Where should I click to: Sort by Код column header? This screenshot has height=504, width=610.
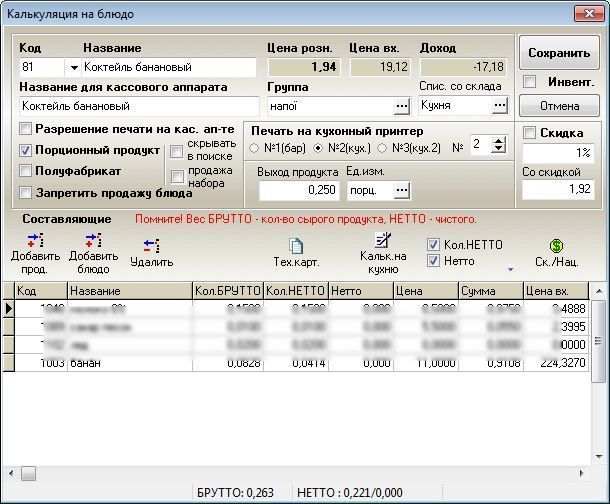pos(40,291)
